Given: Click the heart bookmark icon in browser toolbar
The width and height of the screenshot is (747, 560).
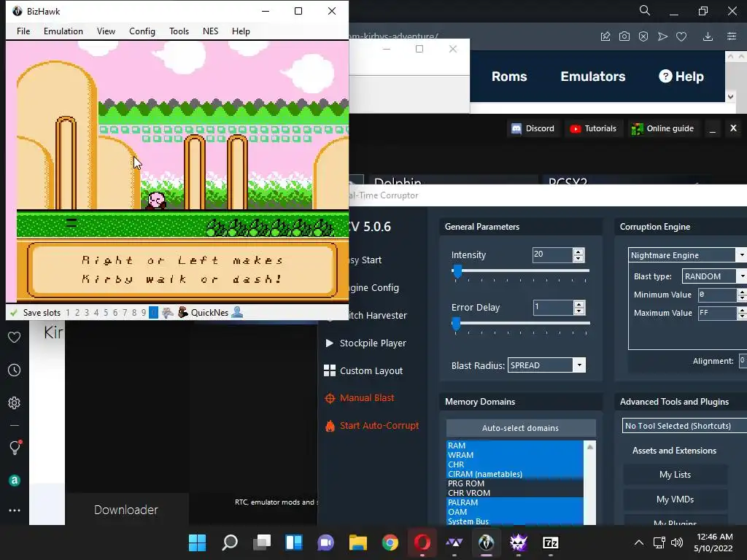Looking at the screenshot, I should [x=681, y=36].
